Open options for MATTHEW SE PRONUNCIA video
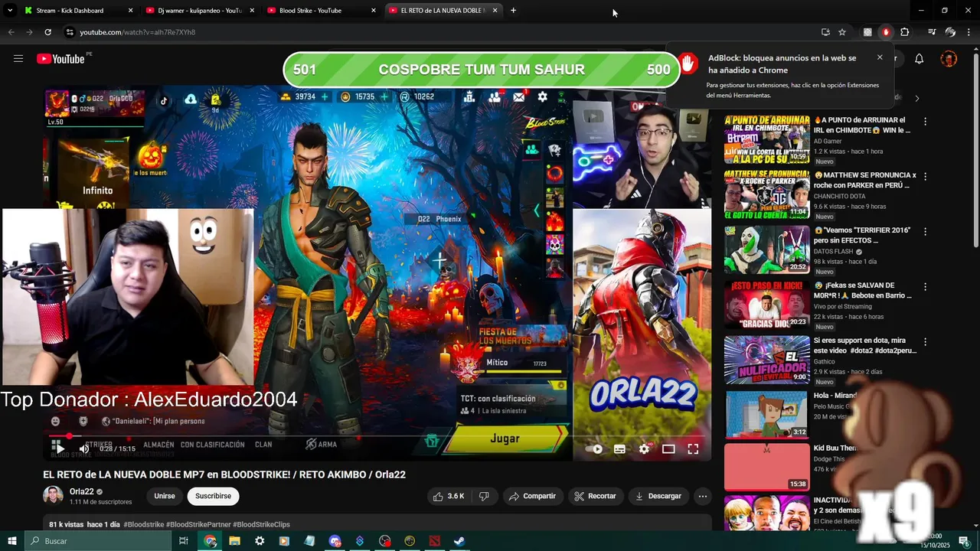The height and width of the screenshot is (551, 980). tap(925, 176)
